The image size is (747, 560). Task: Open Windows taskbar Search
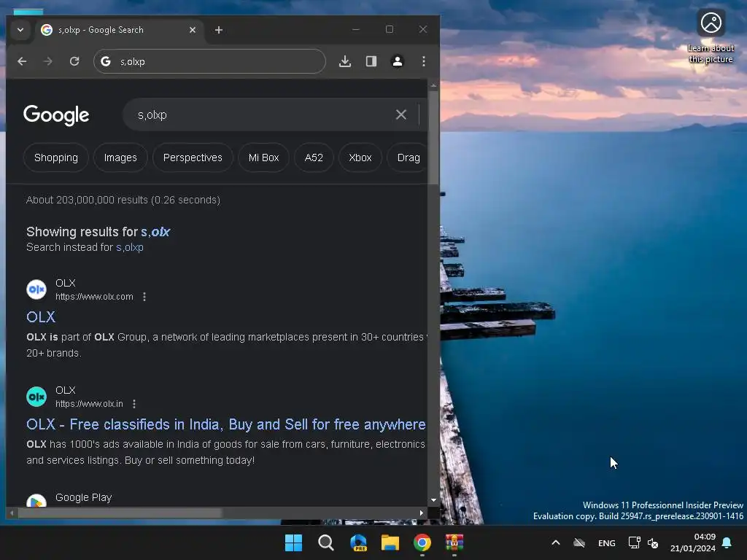coord(326,542)
